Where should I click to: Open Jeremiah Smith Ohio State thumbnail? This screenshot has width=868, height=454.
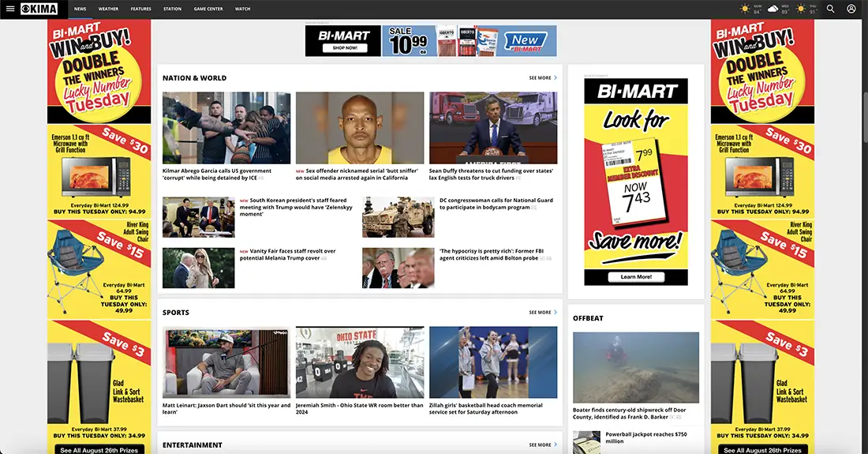360,362
